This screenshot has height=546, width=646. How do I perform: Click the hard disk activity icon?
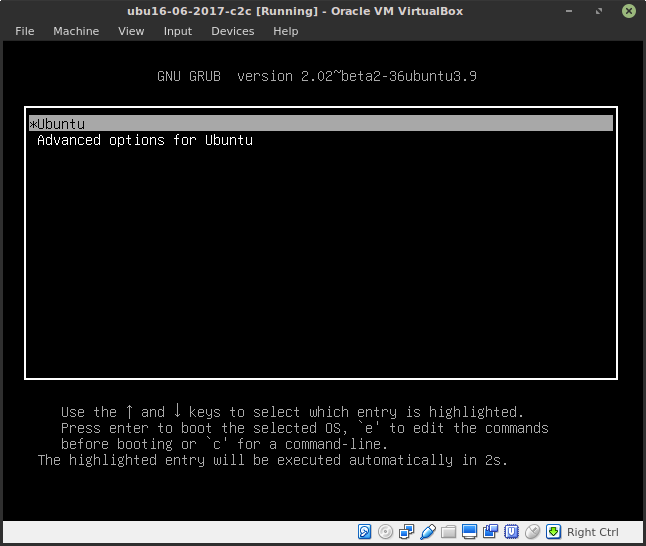point(364,532)
